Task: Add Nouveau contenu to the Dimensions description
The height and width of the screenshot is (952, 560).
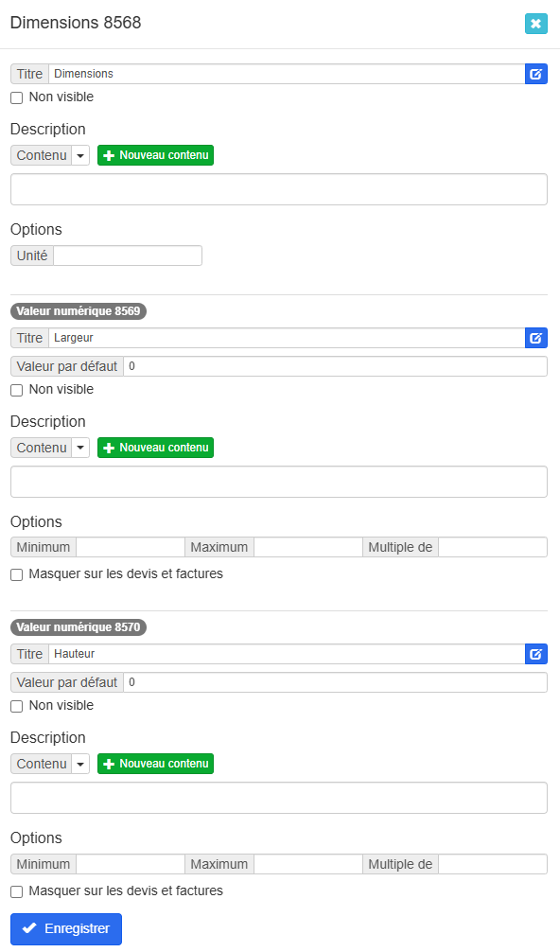Action: [155, 155]
